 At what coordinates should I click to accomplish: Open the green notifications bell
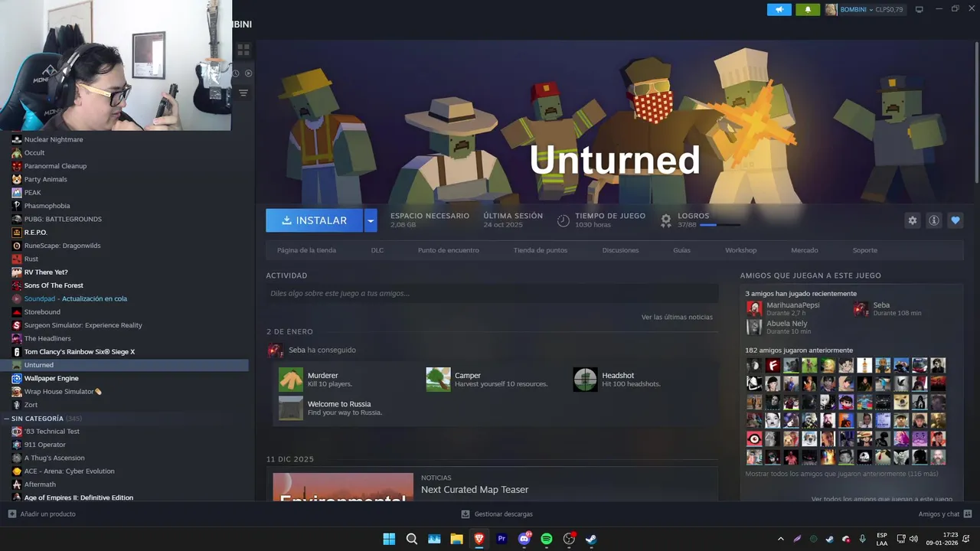click(x=808, y=9)
